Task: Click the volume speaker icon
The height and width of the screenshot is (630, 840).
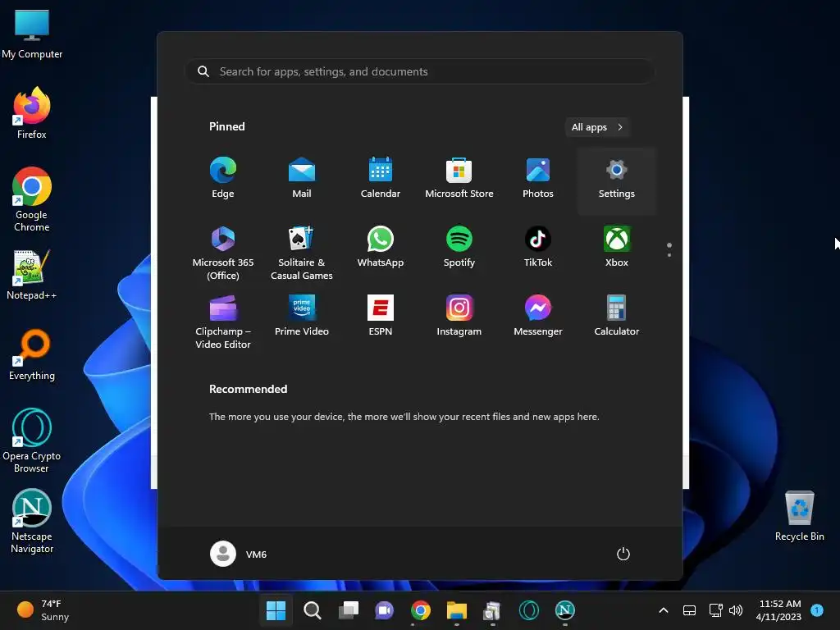Action: click(736, 610)
